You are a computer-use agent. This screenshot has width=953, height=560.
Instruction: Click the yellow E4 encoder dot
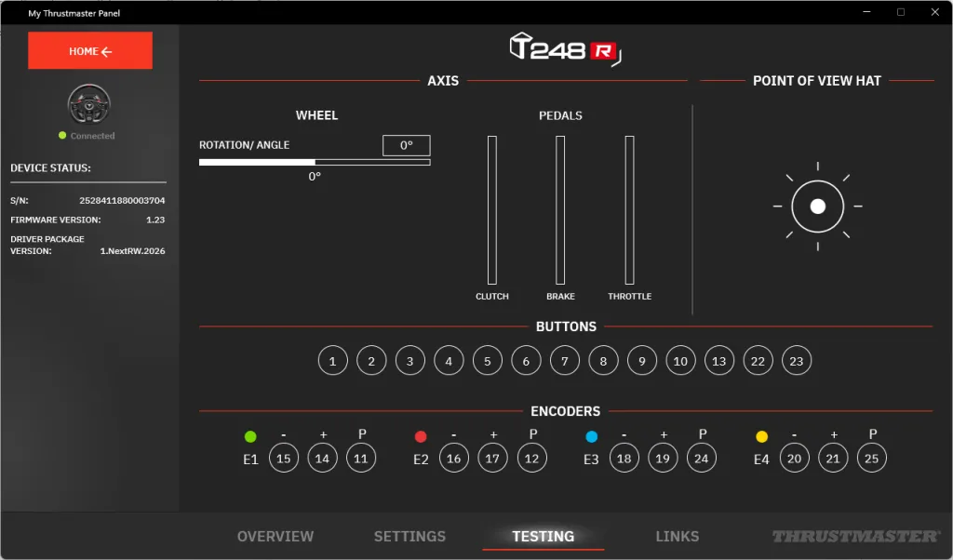tap(761, 436)
